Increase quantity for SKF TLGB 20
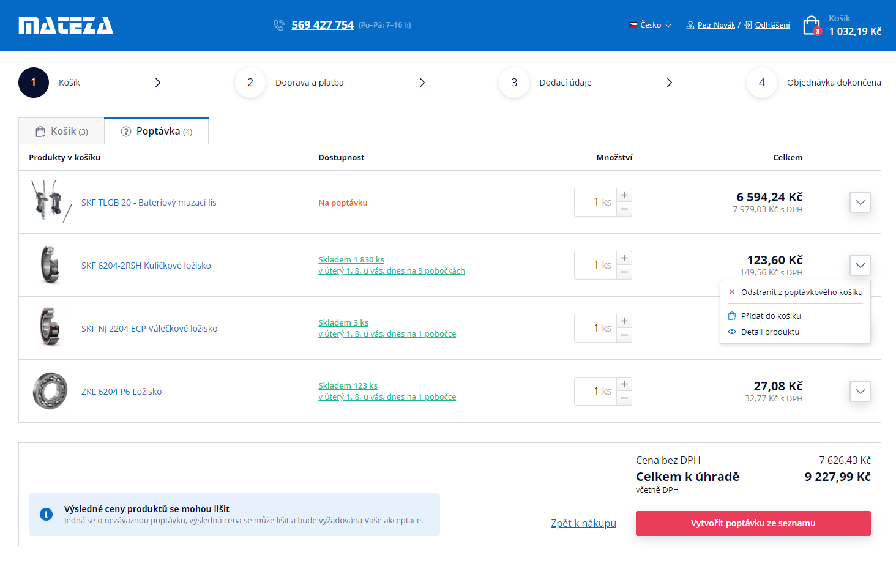The width and height of the screenshot is (896, 588). coord(624,195)
